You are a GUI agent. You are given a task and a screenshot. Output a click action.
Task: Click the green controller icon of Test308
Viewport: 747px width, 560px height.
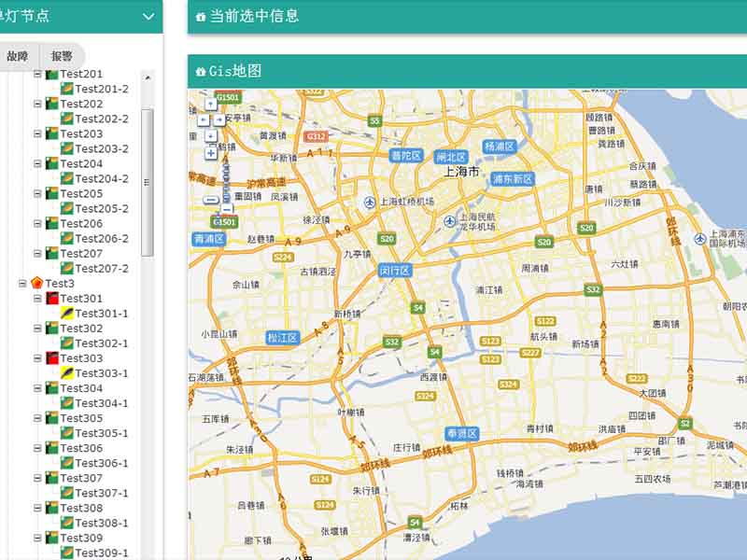(x=52, y=508)
